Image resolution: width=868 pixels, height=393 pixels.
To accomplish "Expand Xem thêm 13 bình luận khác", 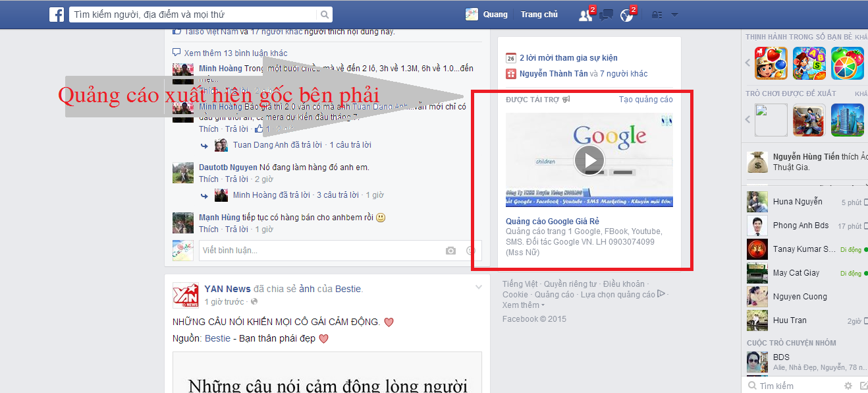I will tap(236, 53).
